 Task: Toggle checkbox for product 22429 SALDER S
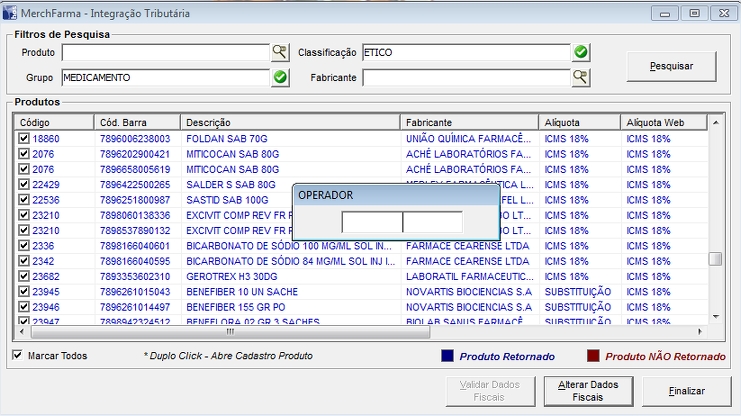click(24, 184)
